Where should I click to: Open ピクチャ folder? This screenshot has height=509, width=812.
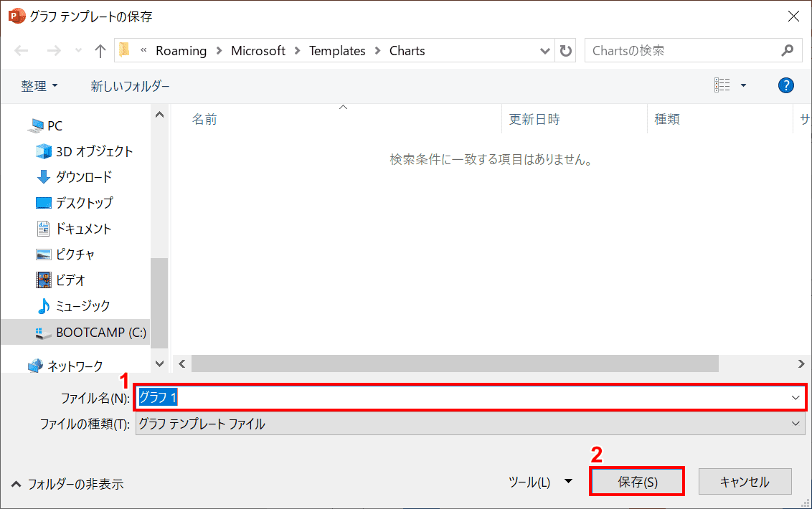coord(65,255)
